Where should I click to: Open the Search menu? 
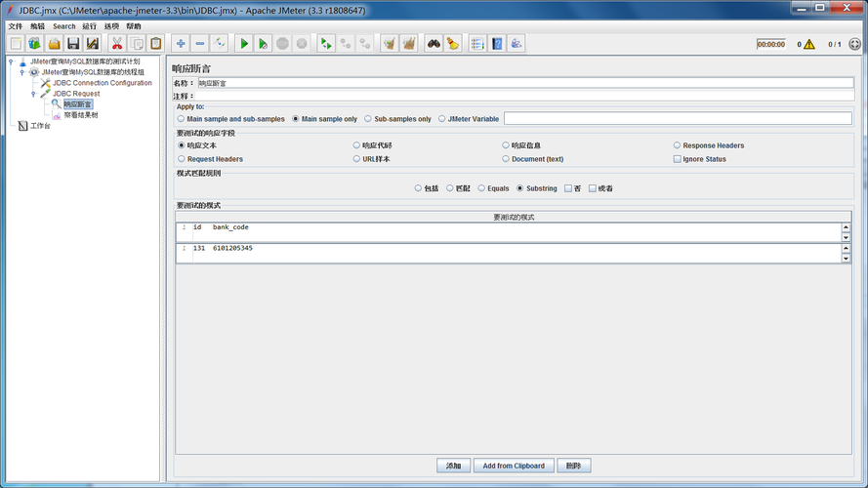63,26
